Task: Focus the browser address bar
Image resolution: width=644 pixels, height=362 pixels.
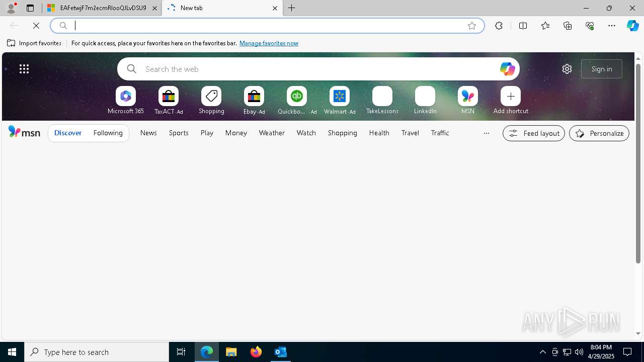Action: coord(267,26)
